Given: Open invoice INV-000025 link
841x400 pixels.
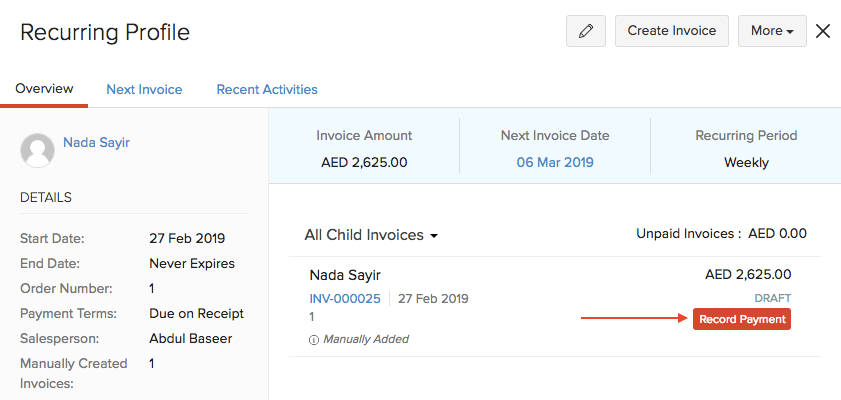Looking at the screenshot, I should point(345,298).
